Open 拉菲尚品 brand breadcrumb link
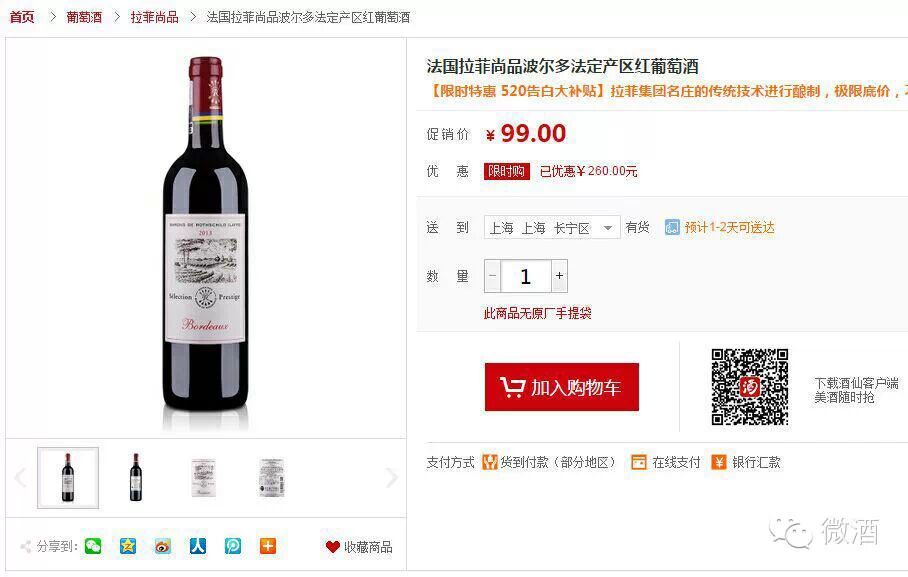Screen dimensions: 908x577 click(154, 17)
